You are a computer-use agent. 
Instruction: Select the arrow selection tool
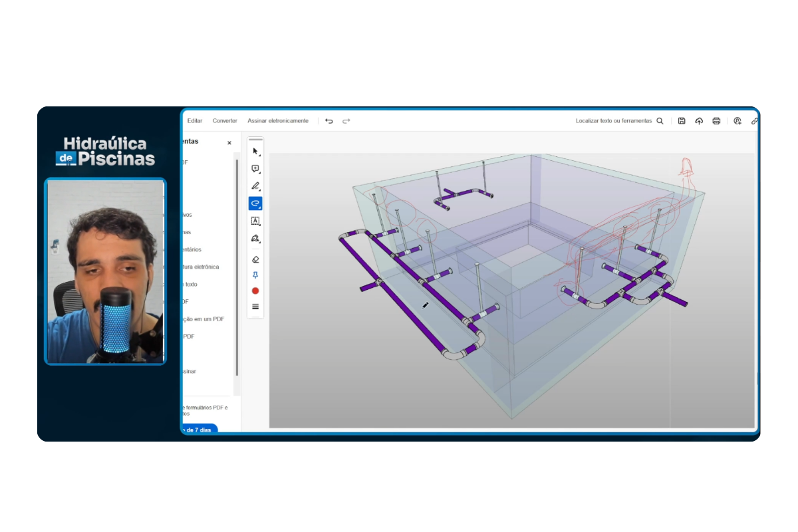pyautogui.click(x=255, y=152)
